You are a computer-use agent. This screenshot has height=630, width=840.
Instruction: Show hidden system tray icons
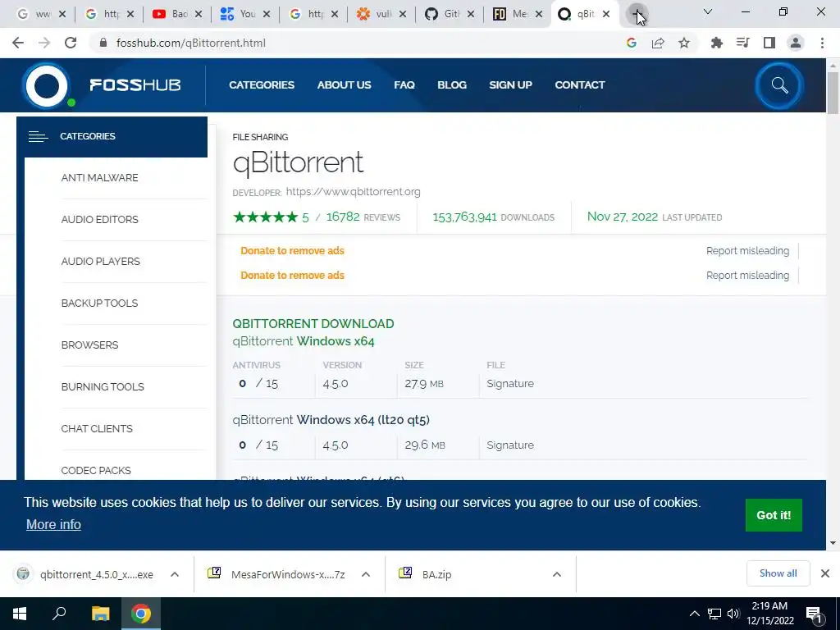pos(694,614)
